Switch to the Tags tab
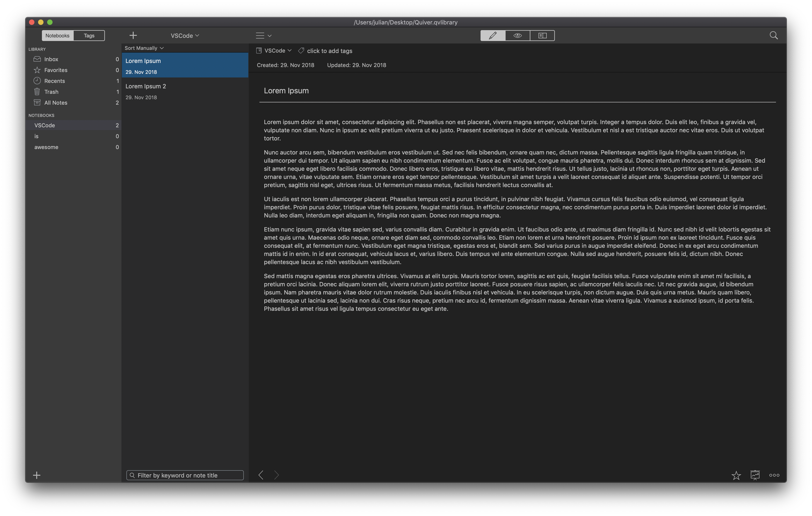812x516 pixels. tap(89, 35)
